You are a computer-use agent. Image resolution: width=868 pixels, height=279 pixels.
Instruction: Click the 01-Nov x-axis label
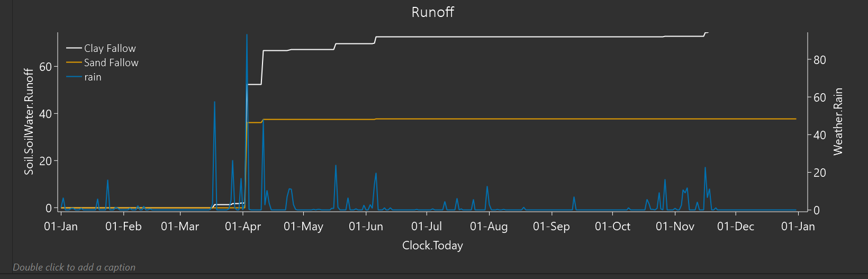[675, 227]
